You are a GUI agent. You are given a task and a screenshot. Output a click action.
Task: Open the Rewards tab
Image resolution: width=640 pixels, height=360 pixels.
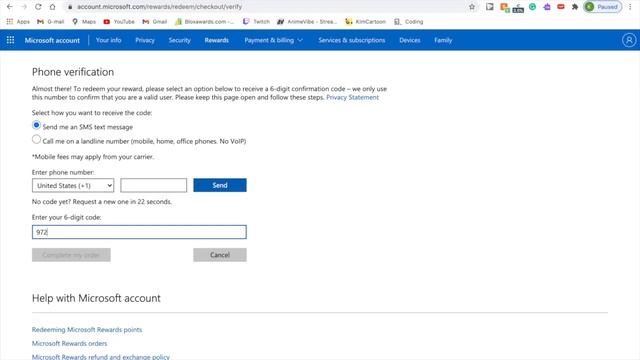(217, 40)
